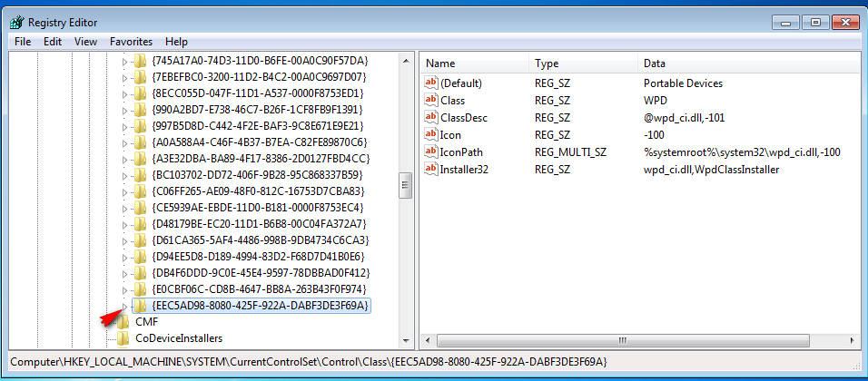868x381 pixels.
Task: Click folder icon of {997B5D8D-C442-4F2E-BAF3-9C8E671E9E21}
Action: point(140,126)
